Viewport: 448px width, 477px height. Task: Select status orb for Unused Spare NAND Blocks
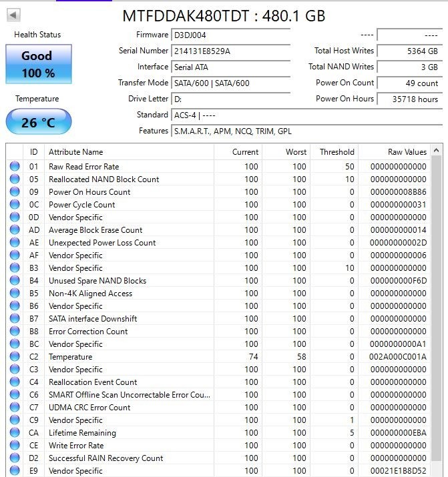pos(15,280)
